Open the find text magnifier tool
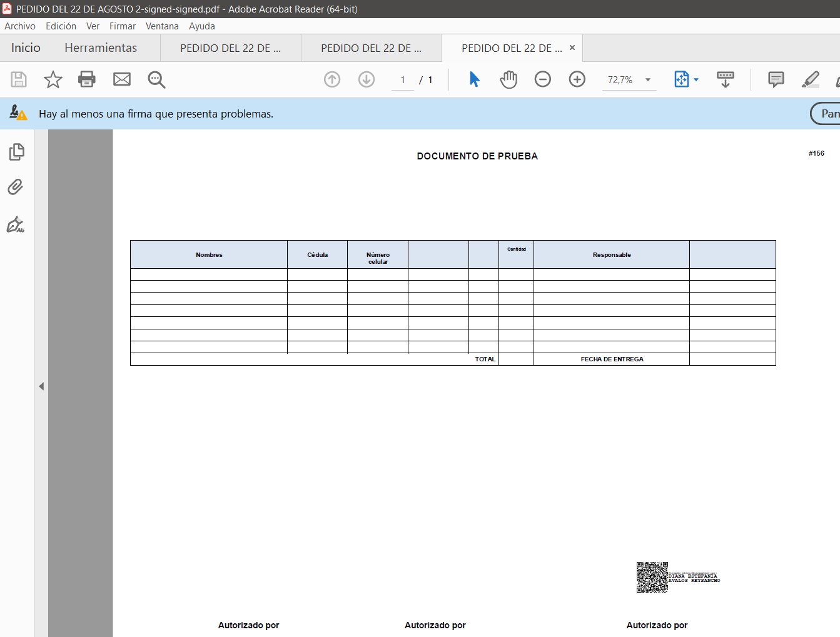This screenshot has width=840, height=637. (x=156, y=79)
